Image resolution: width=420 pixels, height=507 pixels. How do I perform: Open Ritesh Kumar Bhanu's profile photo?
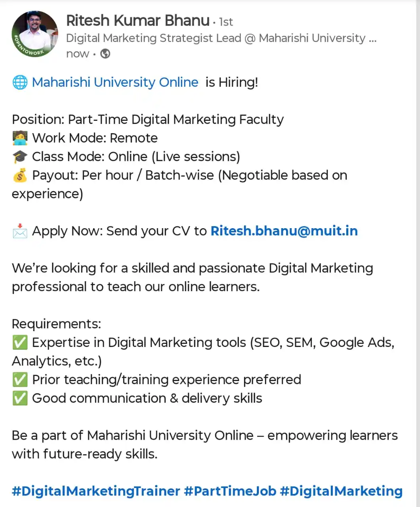pyautogui.click(x=35, y=34)
